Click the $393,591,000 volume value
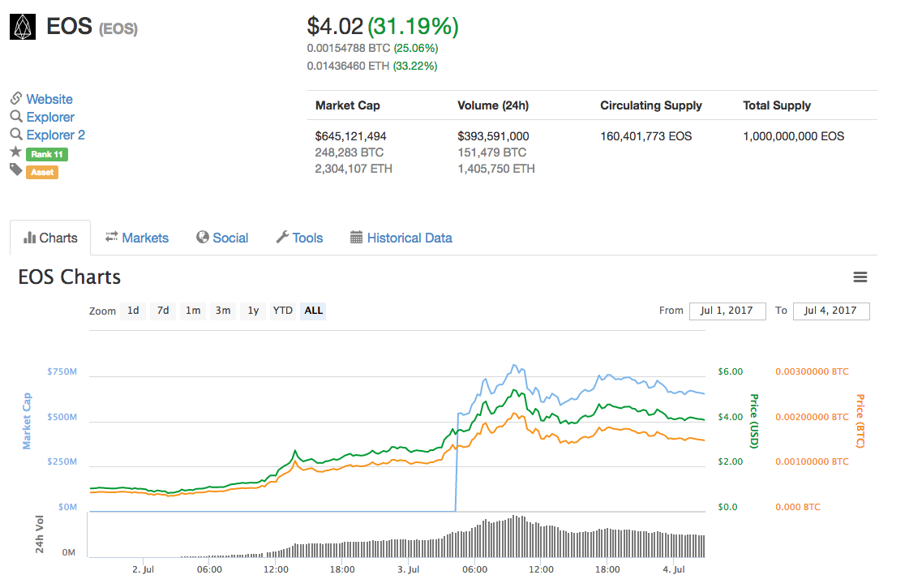The image size is (922, 588). click(x=493, y=136)
